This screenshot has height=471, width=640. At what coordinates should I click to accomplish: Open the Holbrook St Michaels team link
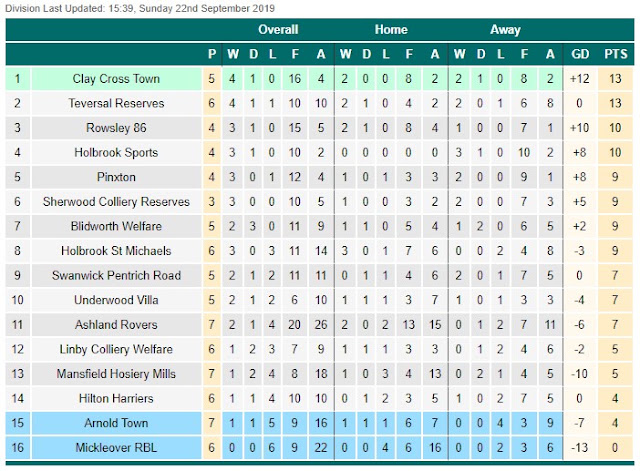click(x=116, y=251)
